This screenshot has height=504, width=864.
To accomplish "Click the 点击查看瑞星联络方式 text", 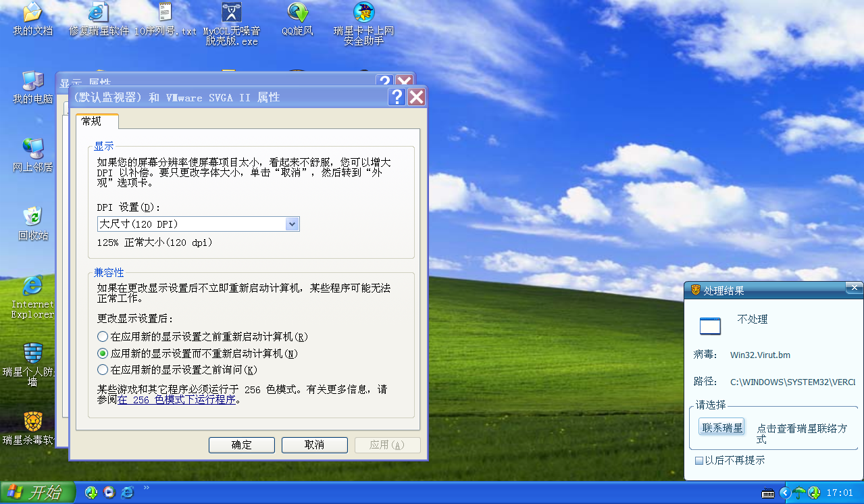I will pyautogui.click(x=802, y=434).
